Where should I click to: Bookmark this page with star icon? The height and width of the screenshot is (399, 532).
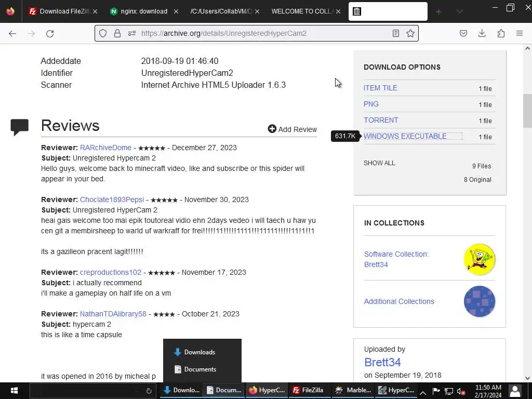click(x=410, y=33)
